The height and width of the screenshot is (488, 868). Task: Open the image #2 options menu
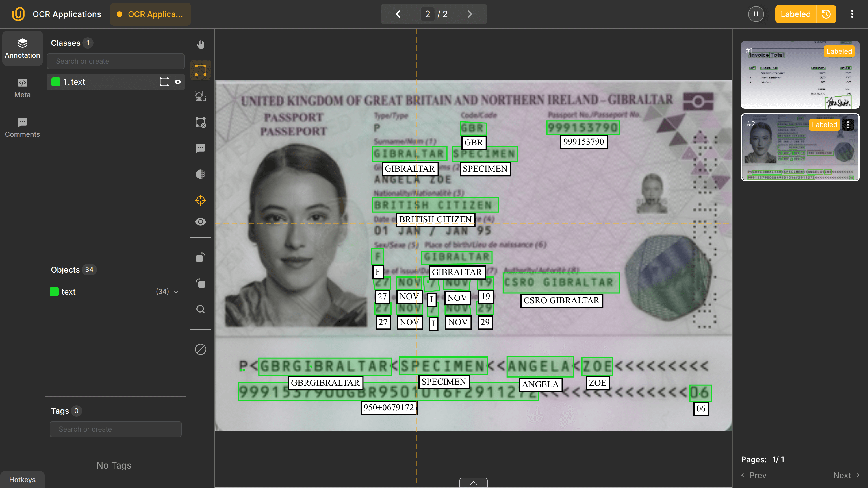(x=849, y=125)
